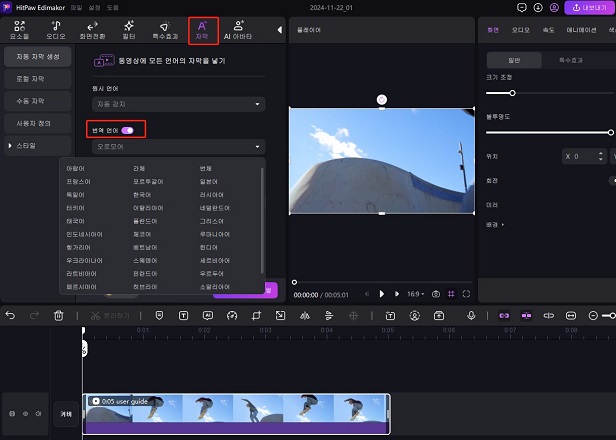
Task: Click the undo arrow in timeline toolbar
Action: tap(11, 315)
